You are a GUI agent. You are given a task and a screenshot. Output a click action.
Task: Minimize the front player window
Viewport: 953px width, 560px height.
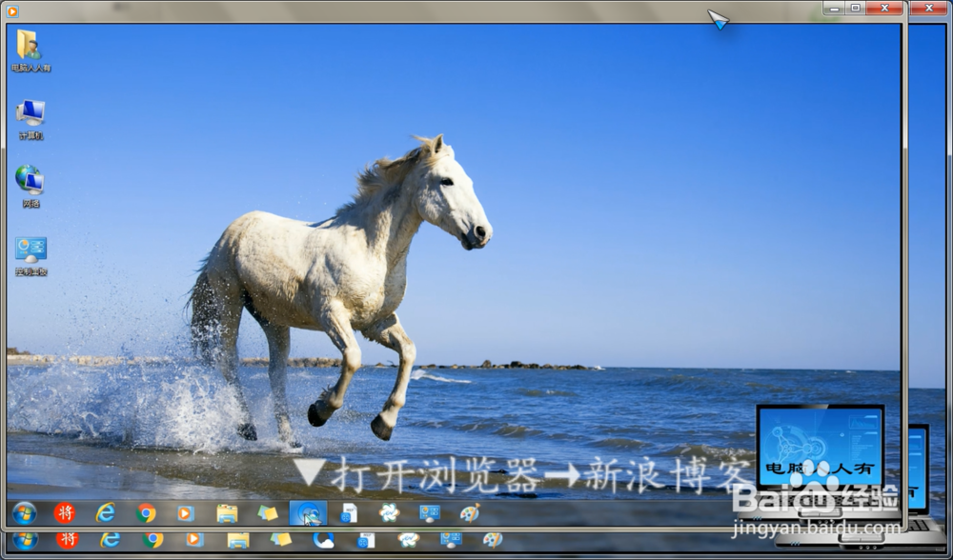point(835,8)
